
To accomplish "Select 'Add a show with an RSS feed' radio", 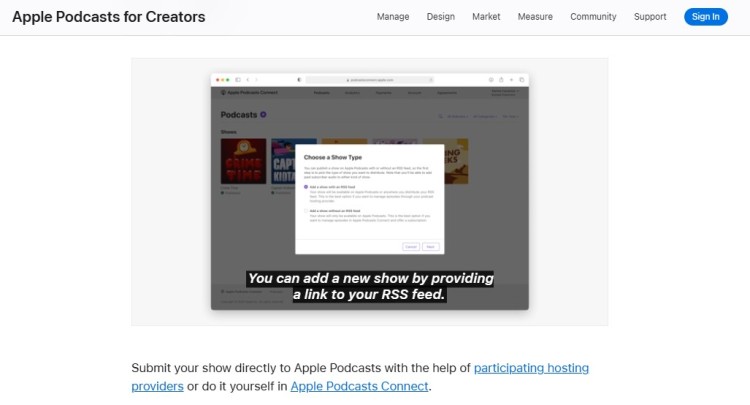I will coord(306,187).
